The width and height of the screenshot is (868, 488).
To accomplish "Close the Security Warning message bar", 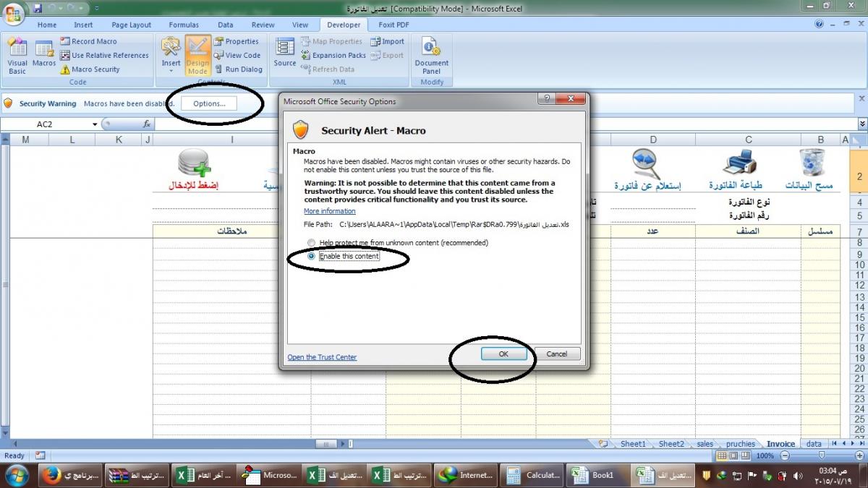I will point(861,98).
